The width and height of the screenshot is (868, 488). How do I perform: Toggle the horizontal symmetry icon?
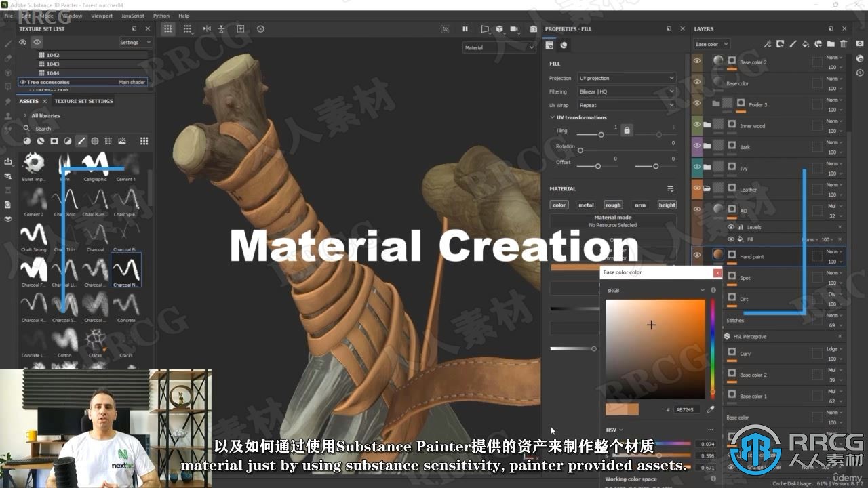pos(207,28)
